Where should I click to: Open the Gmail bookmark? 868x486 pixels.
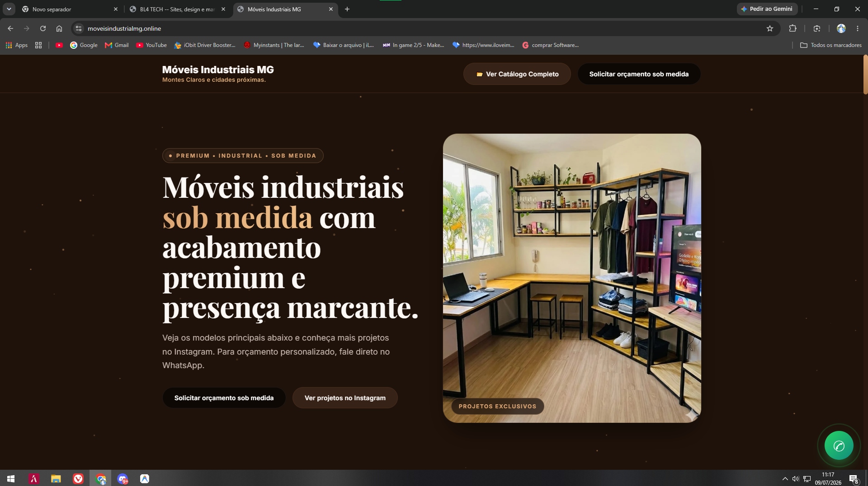coord(117,45)
